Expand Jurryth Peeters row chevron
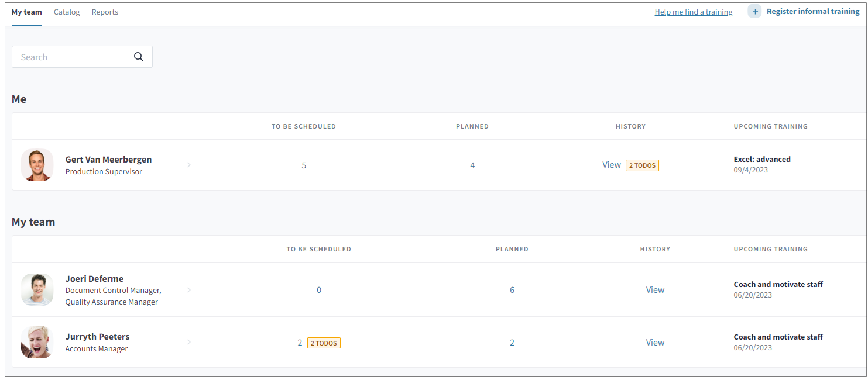This screenshot has height=380, width=868. tap(189, 342)
